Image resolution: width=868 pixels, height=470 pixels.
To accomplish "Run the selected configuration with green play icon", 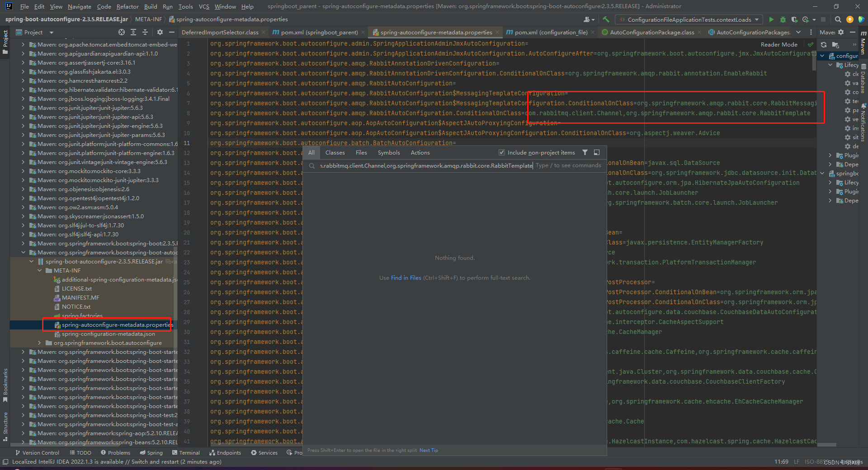I will (771, 19).
